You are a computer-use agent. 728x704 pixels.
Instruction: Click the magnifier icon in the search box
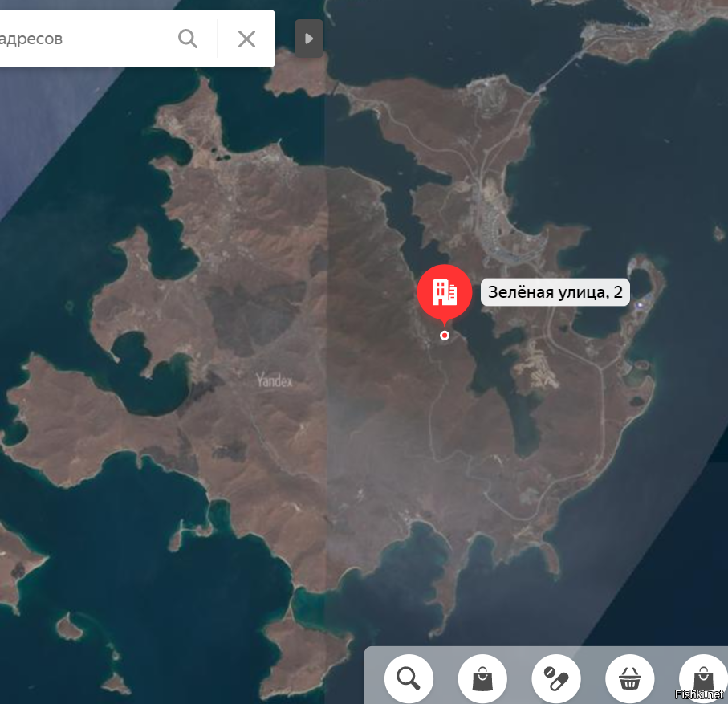(188, 39)
